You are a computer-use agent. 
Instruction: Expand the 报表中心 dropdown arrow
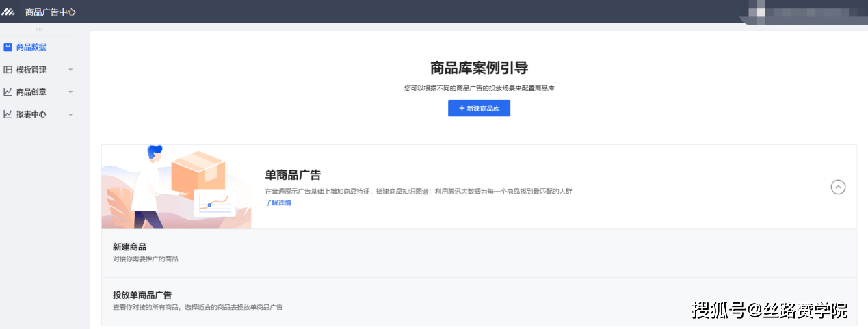pyautogui.click(x=70, y=115)
